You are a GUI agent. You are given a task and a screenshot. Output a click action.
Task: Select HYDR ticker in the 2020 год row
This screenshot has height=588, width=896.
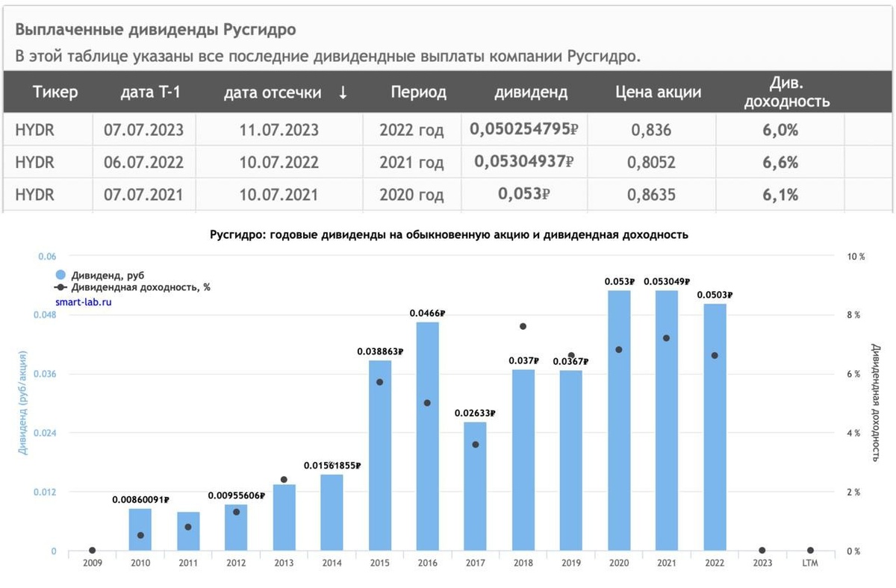pos(35,196)
